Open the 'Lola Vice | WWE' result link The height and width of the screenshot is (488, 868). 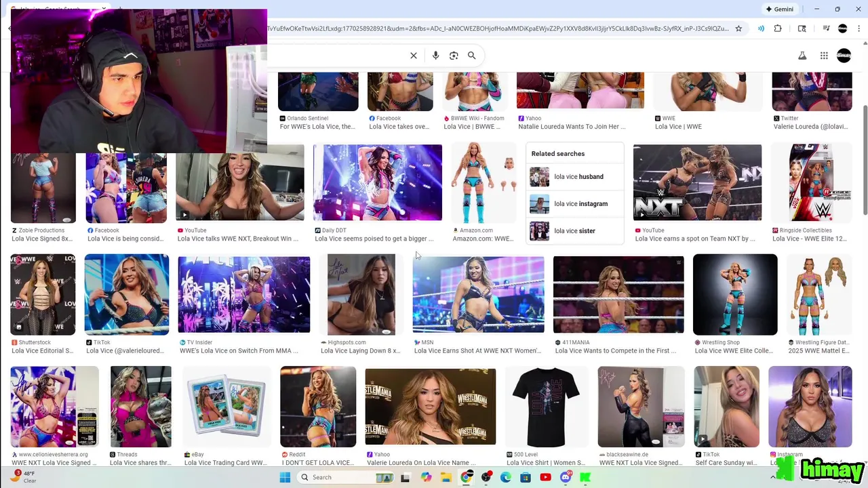pos(678,127)
